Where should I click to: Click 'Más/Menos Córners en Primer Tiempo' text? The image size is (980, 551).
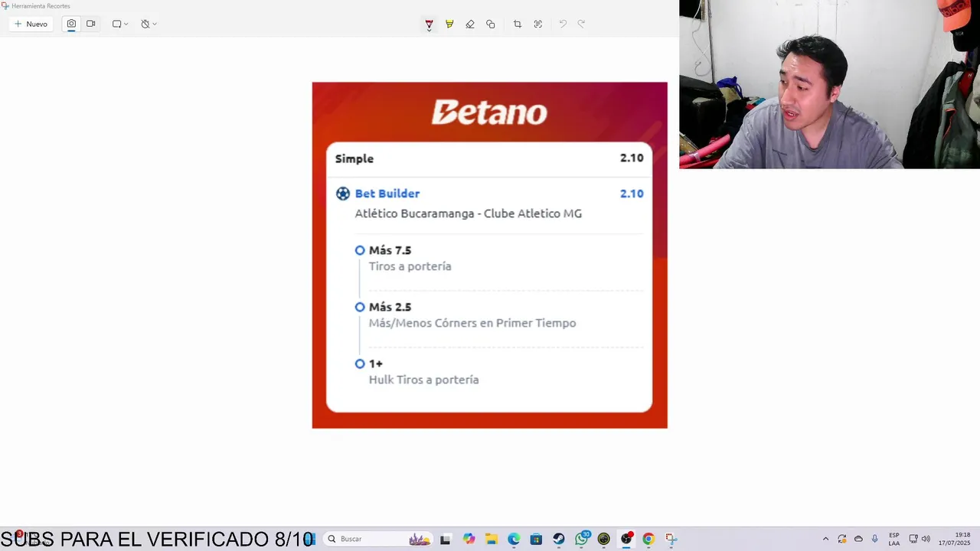[x=472, y=323]
